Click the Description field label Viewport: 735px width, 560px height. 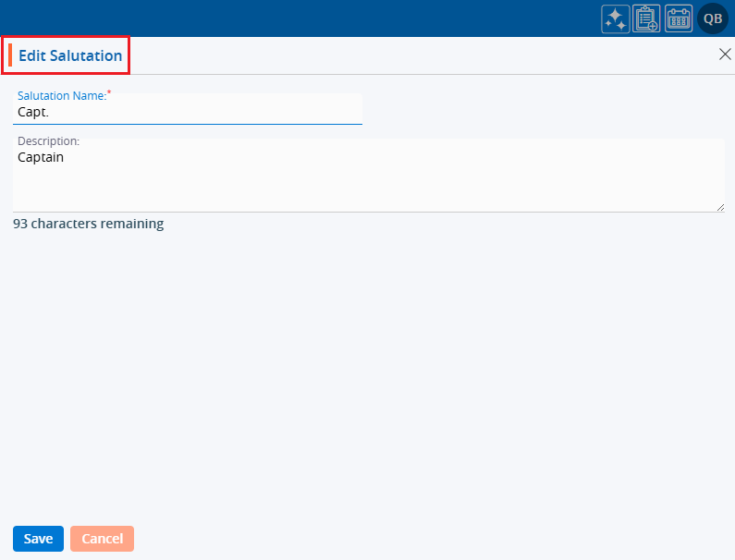[48, 141]
